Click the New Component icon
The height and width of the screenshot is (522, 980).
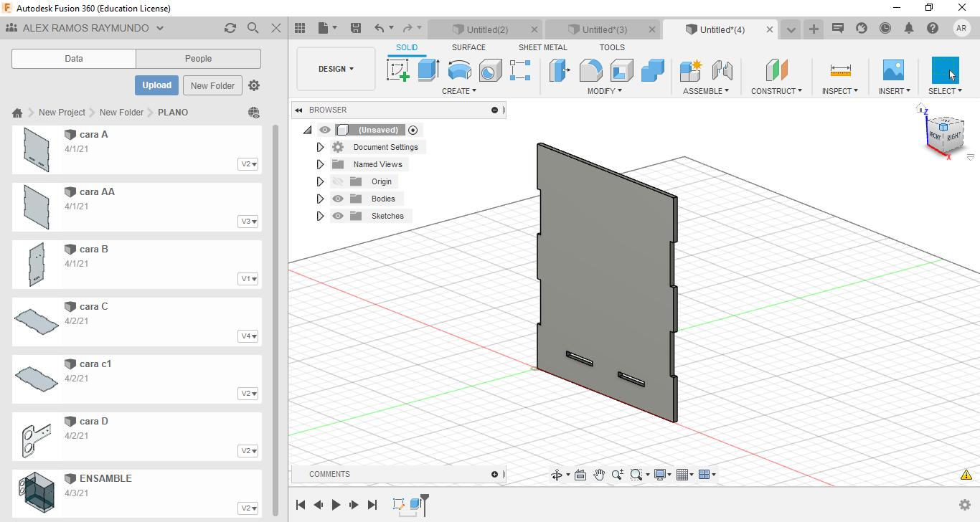click(691, 70)
